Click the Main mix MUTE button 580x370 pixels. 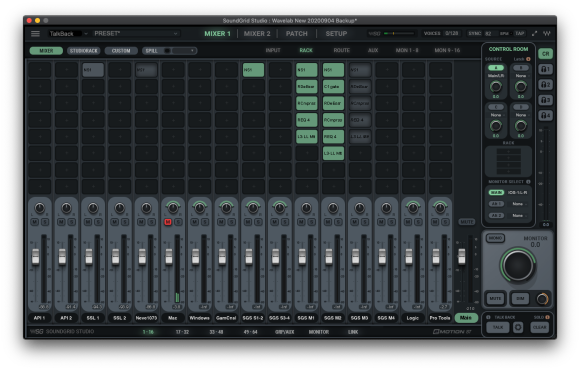click(466, 222)
